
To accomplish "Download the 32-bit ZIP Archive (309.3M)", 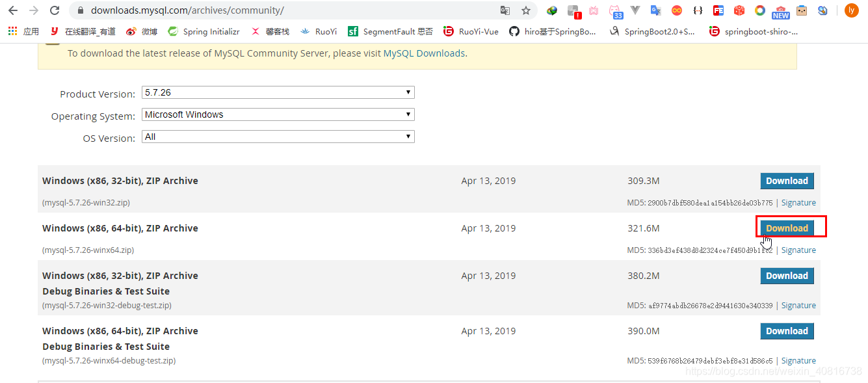I will click(x=787, y=181).
